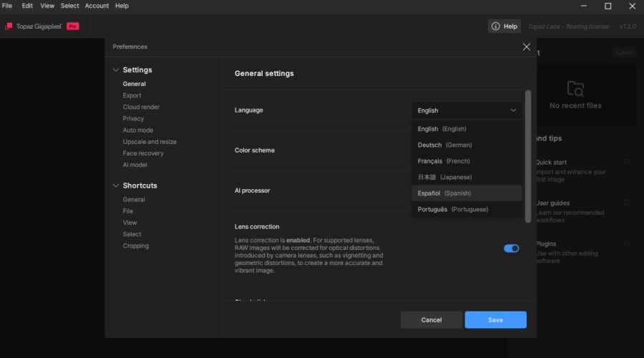Viewport: 644px width, 358px height.
Task: Click the Language label text
Action: [249, 110]
